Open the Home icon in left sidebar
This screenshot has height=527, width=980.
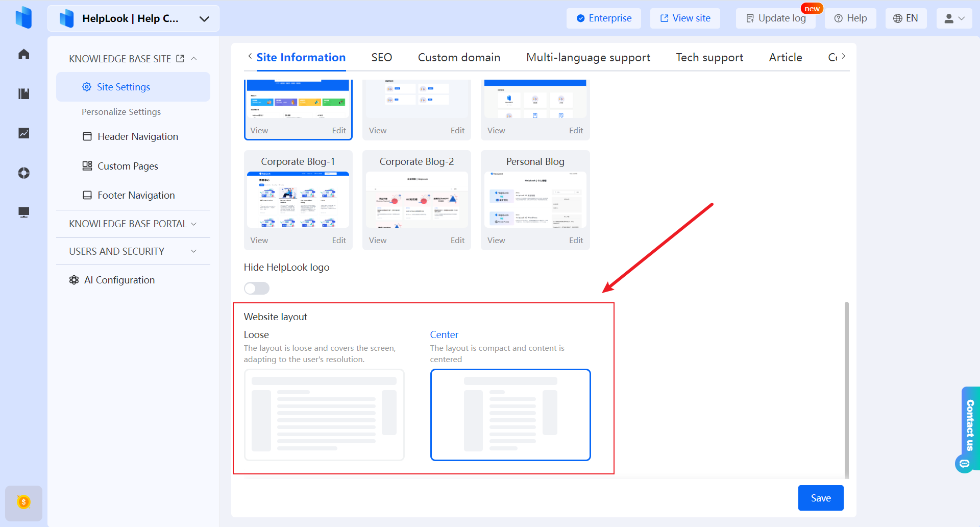pos(23,54)
